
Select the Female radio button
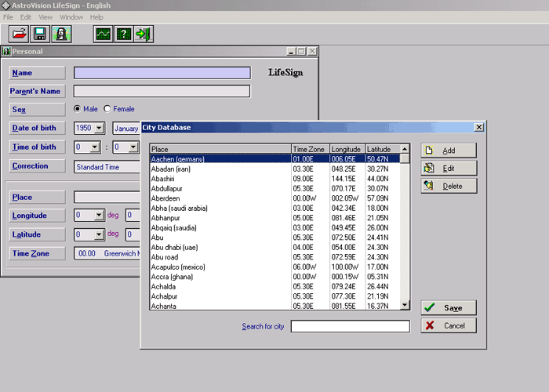[x=107, y=109]
